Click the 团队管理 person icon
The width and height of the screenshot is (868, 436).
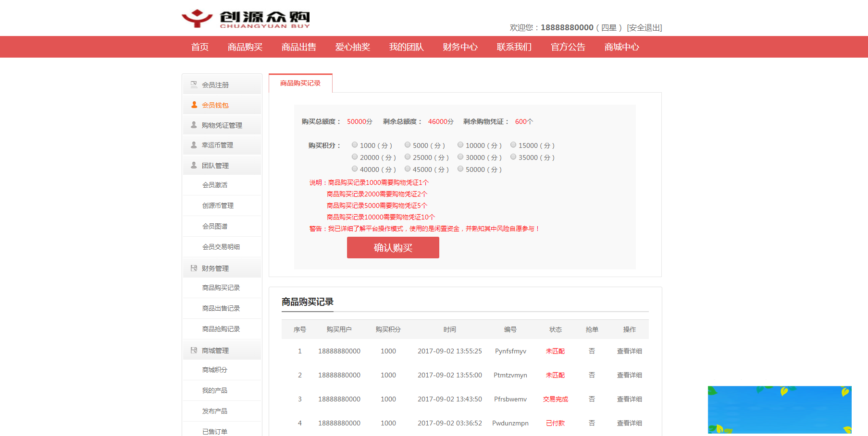coord(194,165)
